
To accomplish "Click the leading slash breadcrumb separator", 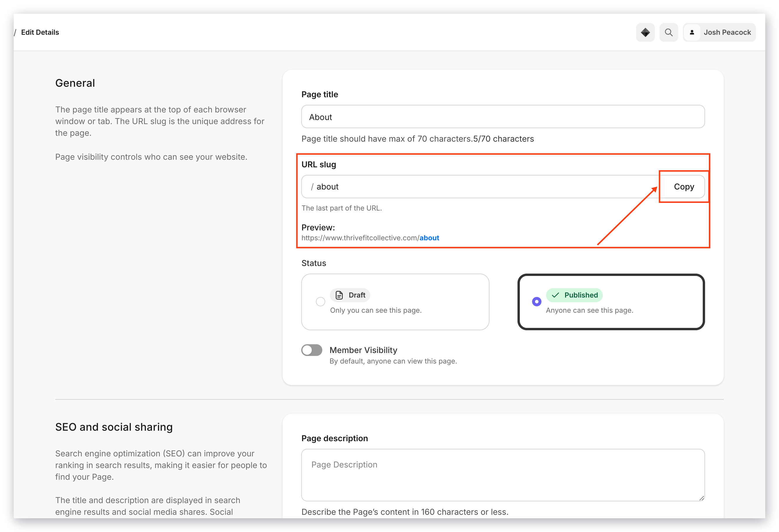I will pos(15,32).
